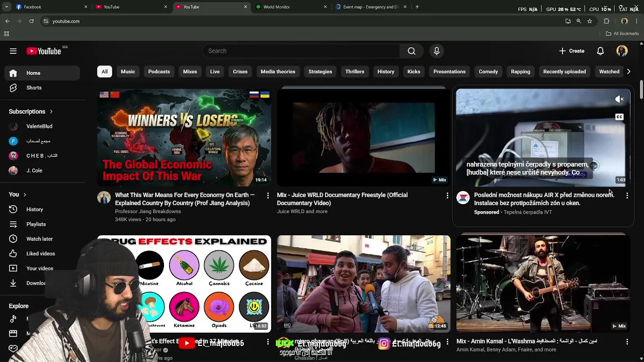Open Shorts in sidebar
The width and height of the screenshot is (644, 362).
pyautogui.click(x=42, y=87)
